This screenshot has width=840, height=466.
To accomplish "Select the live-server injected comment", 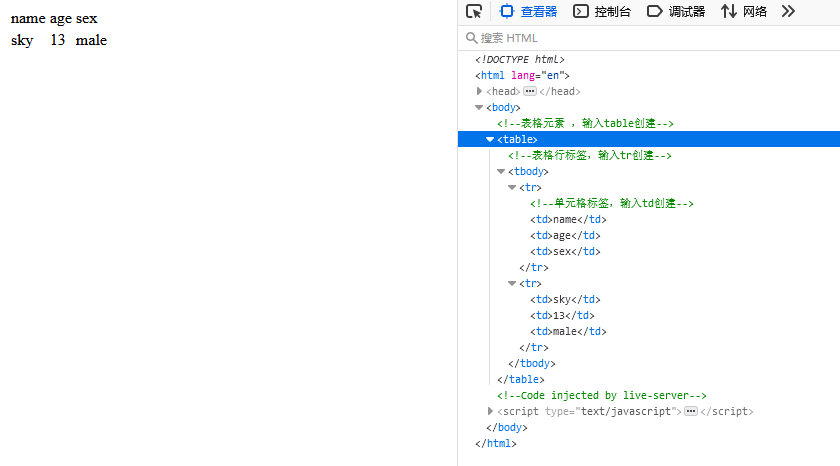I will (x=602, y=396).
